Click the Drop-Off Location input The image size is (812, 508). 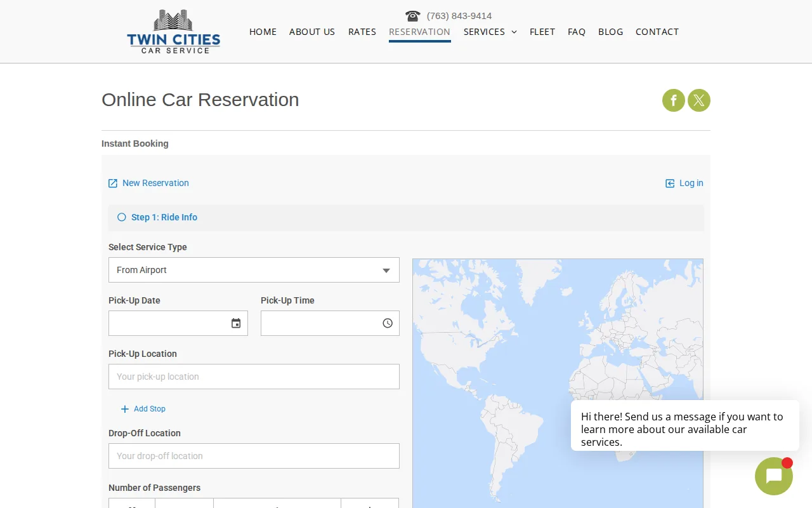[x=254, y=456]
